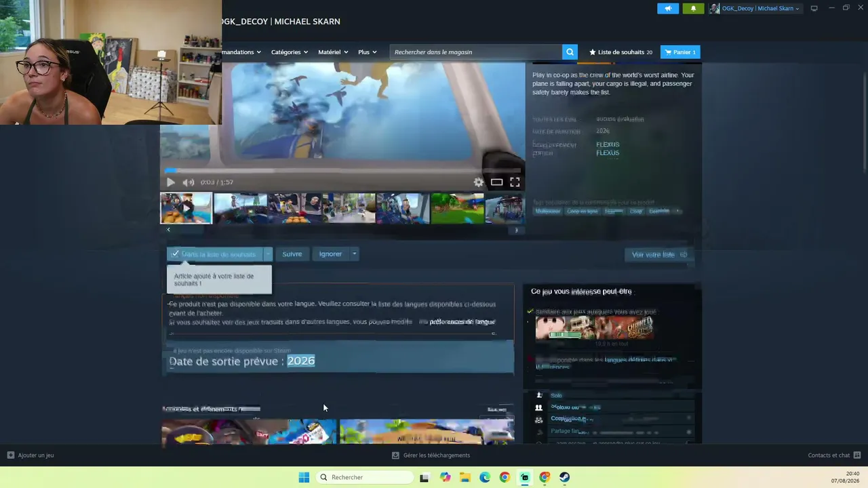Expand the OGK_Decoy account dropdown

point(797,9)
